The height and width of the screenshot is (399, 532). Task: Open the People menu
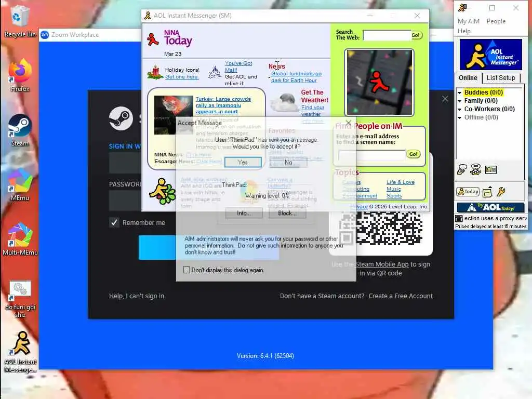click(496, 21)
